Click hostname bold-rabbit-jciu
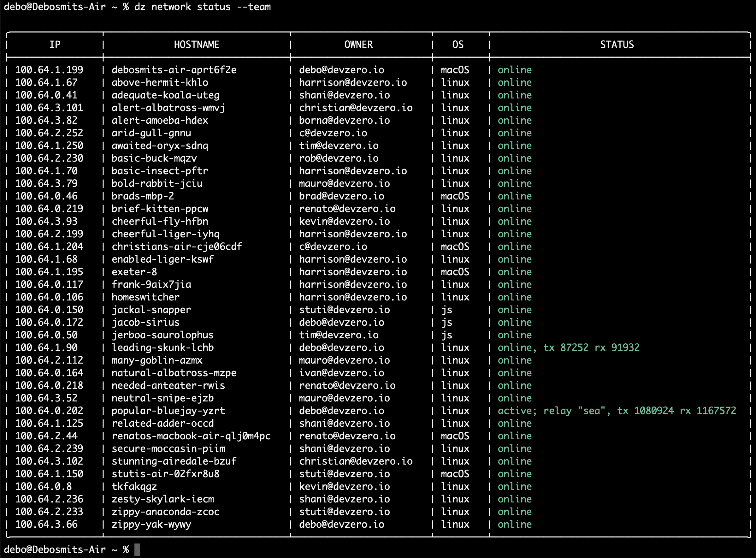 157,183
